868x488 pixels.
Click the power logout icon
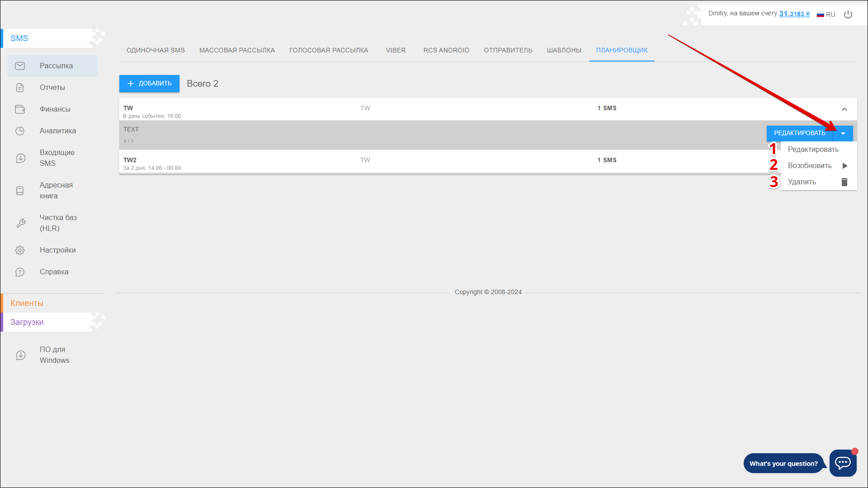pos(848,14)
